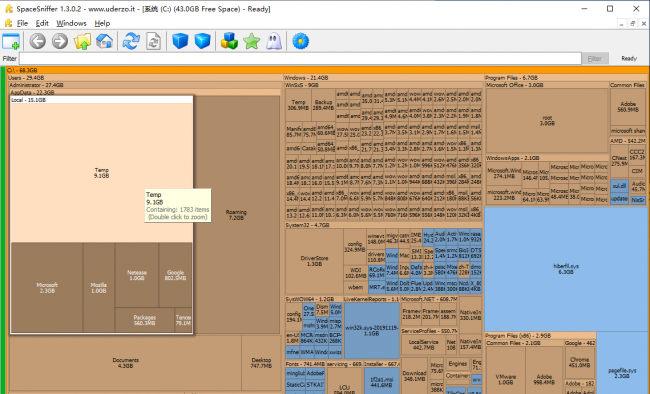Click the lighter blue cube icon

(202, 41)
